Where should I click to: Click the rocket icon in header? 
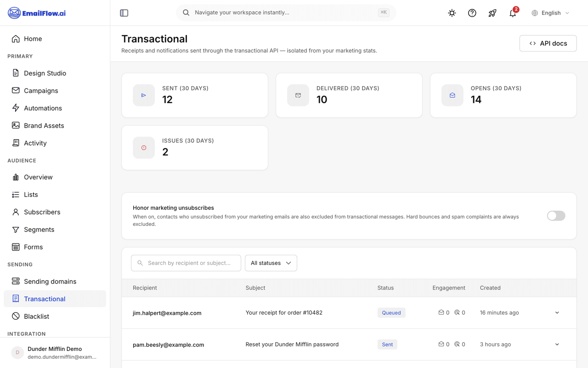tap(492, 13)
